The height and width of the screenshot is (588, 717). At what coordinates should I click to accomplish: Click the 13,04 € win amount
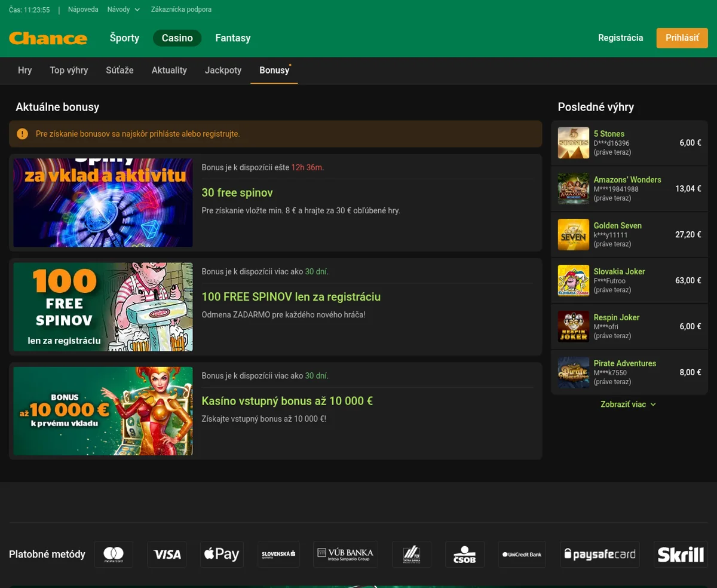[688, 189]
